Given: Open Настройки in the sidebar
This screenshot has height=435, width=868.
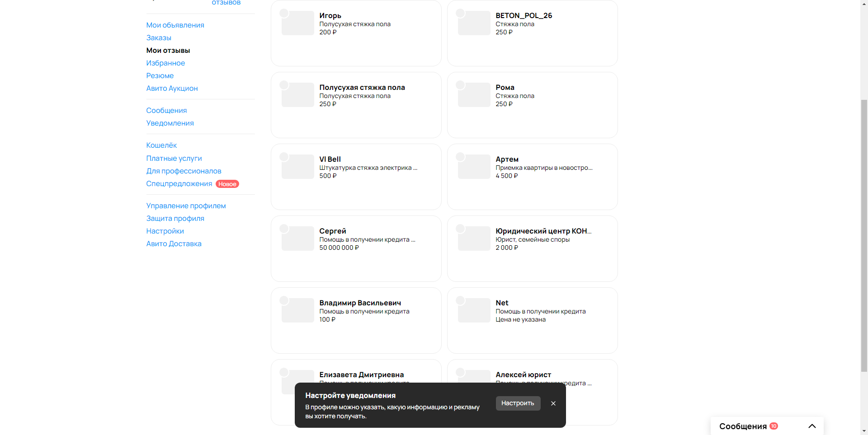Looking at the screenshot, I should 165,231.
